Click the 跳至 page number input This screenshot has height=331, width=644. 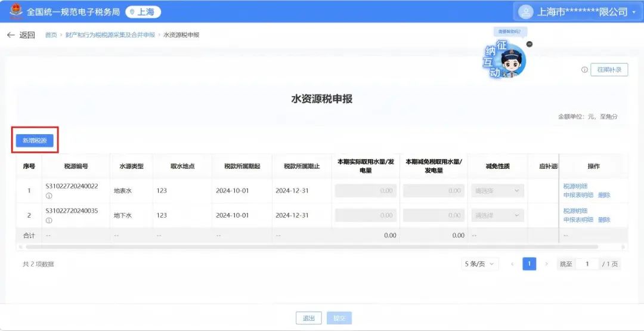click(587, 264)
